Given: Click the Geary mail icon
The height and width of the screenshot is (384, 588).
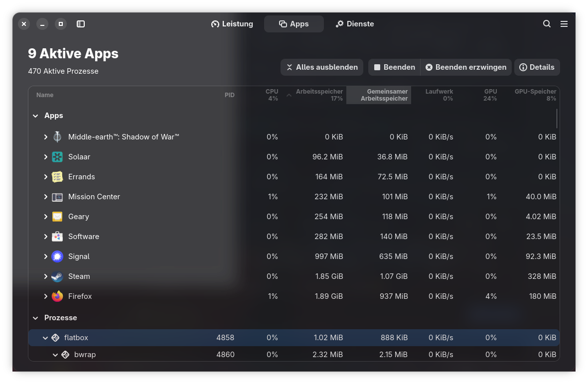Looking at the screenshot, I should (57, 217).
